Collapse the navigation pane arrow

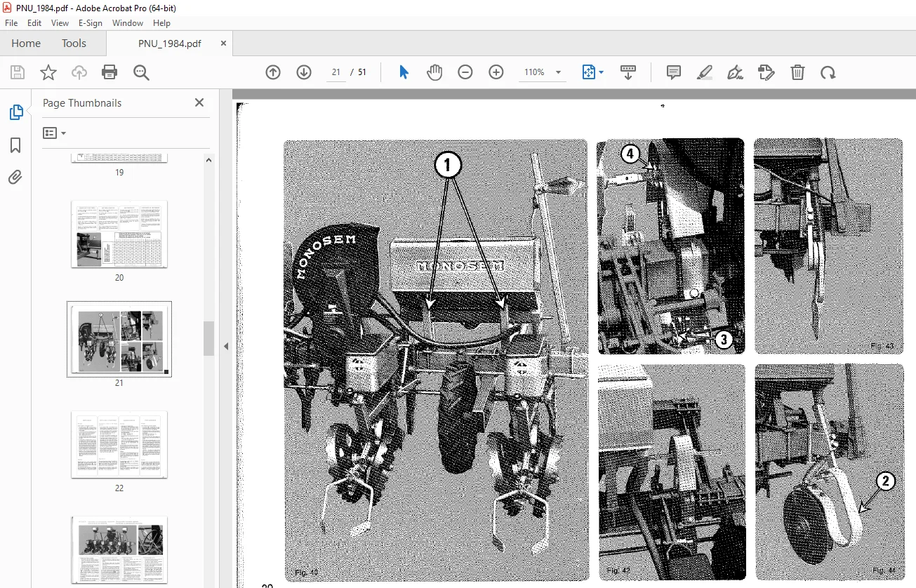coord(226,347)
